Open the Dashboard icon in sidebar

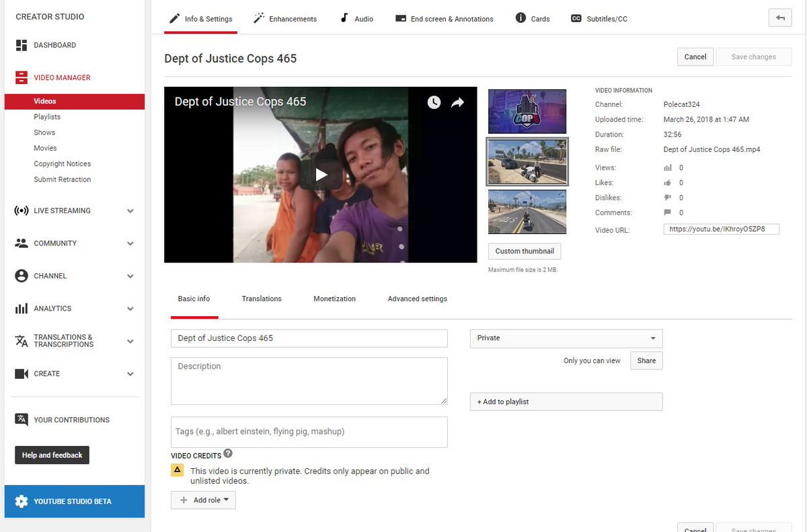click(22, 45)
